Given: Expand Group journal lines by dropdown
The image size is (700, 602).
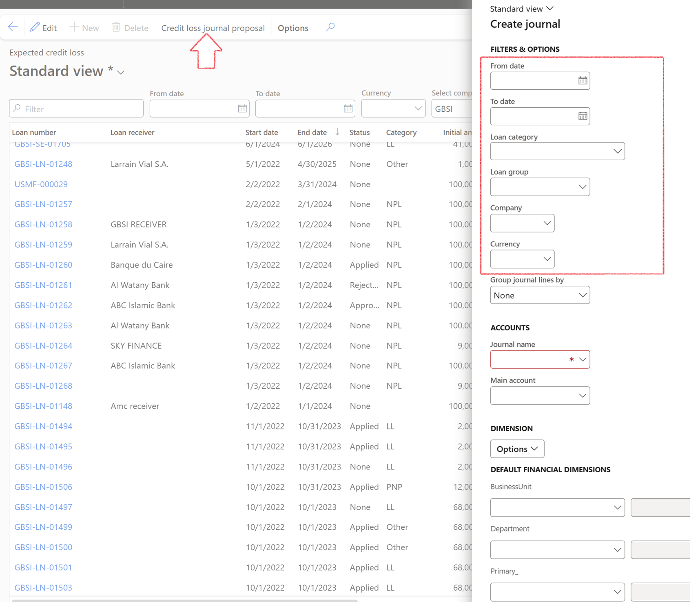Looking at the screenshot, I should coord(582,295).
